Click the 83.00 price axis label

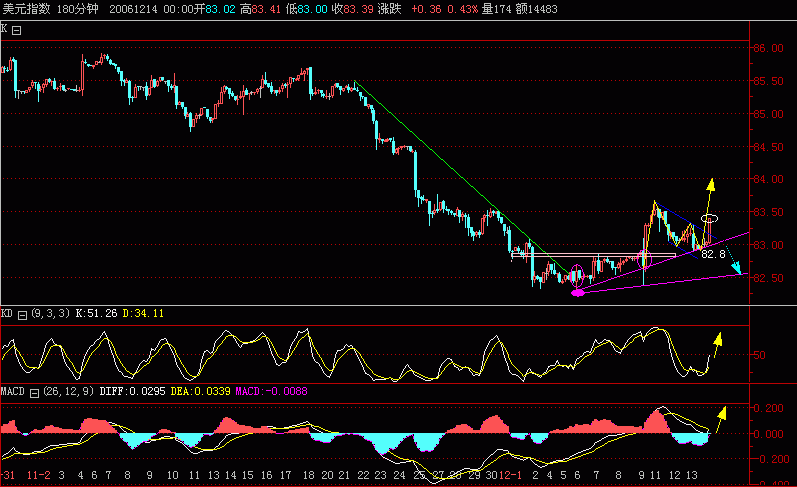(768, 246)
